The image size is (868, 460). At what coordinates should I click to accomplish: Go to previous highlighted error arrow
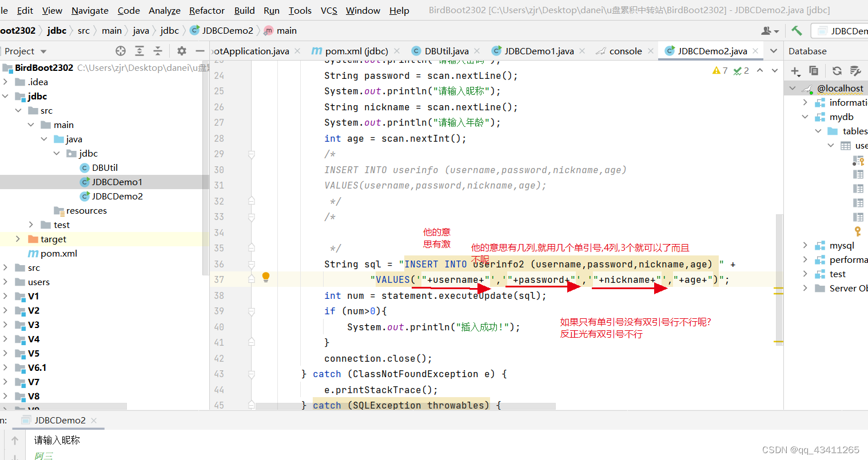[x=760, y=70]
